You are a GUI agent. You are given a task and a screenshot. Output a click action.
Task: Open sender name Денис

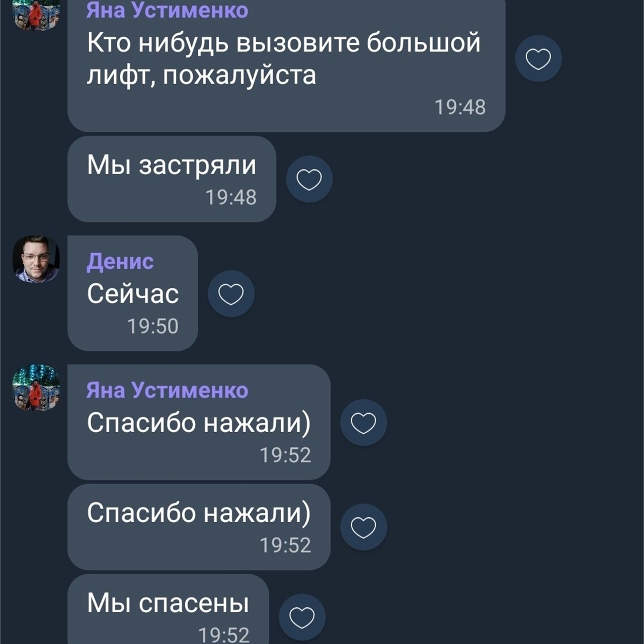point(120,262)
